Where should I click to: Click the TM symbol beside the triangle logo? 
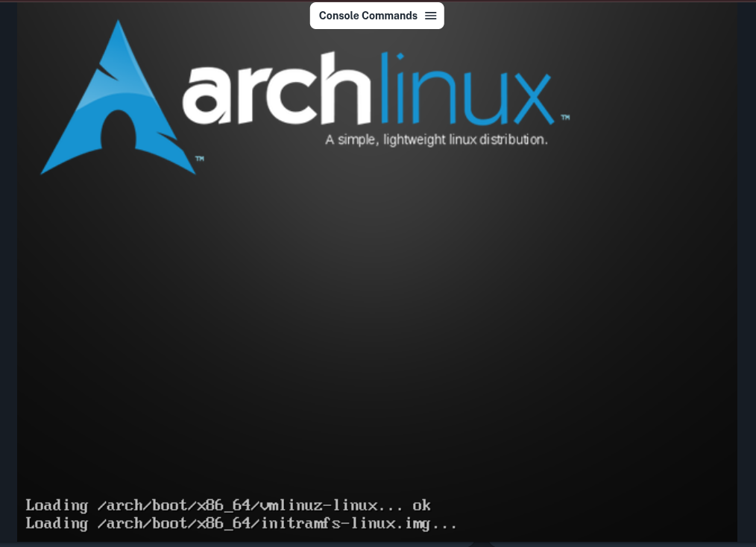tap(199, 159)
